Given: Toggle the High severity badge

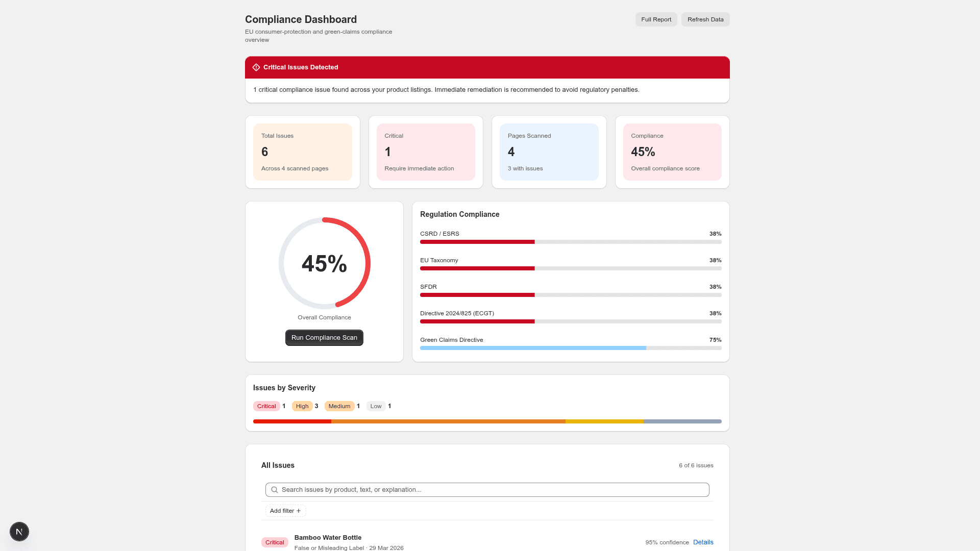Looking at the screenshot, I should (x=302, y=406).
